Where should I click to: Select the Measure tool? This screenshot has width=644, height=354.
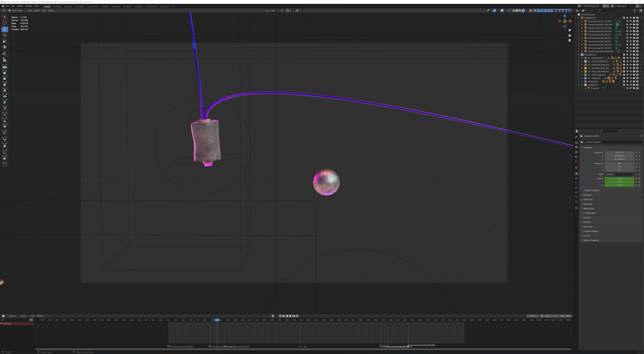[x=5, y=60]
